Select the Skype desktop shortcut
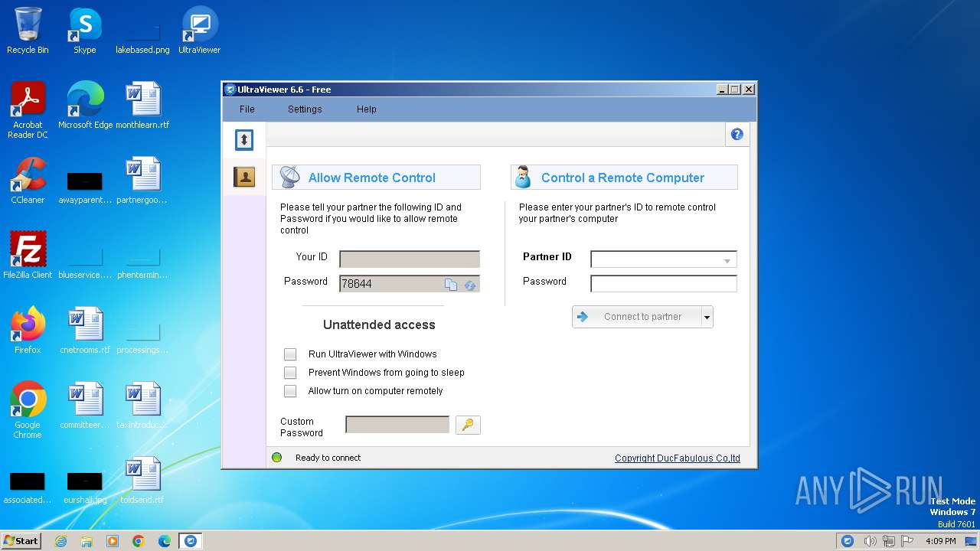 click(84, 31)
